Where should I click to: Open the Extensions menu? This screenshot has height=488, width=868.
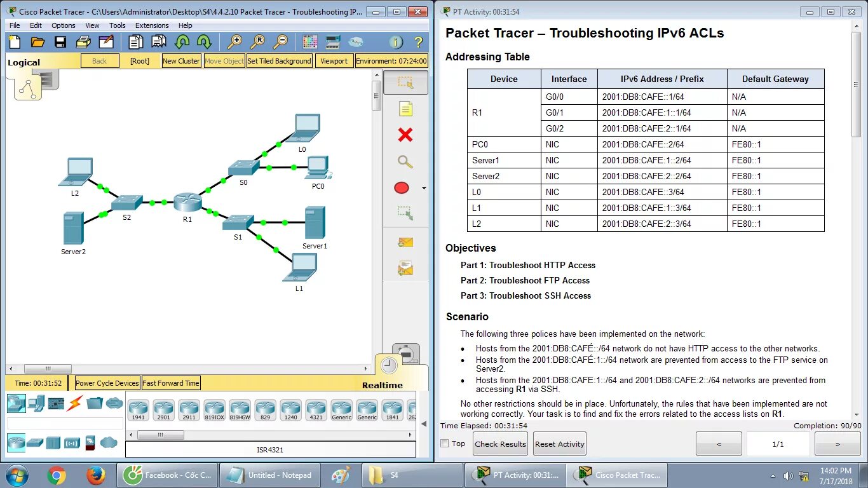coord(152,25)
